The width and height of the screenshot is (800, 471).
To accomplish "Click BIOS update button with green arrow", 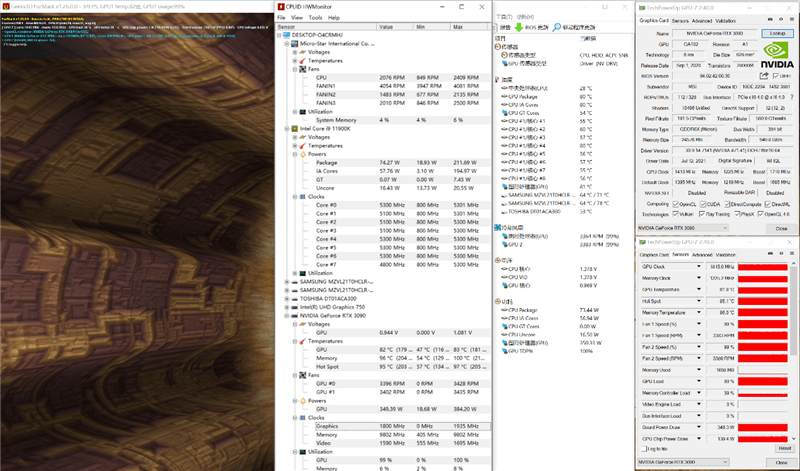I will tap(531, 28).
